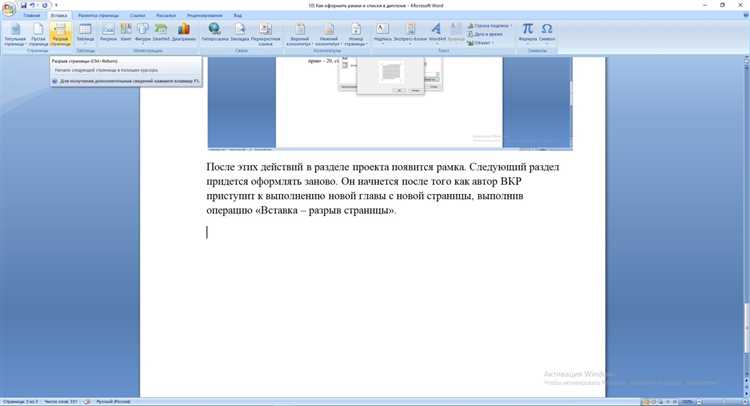Screen dimensions: 750x406
Task: Click the embedded screenshot image in document
Action: click(390, 102)
